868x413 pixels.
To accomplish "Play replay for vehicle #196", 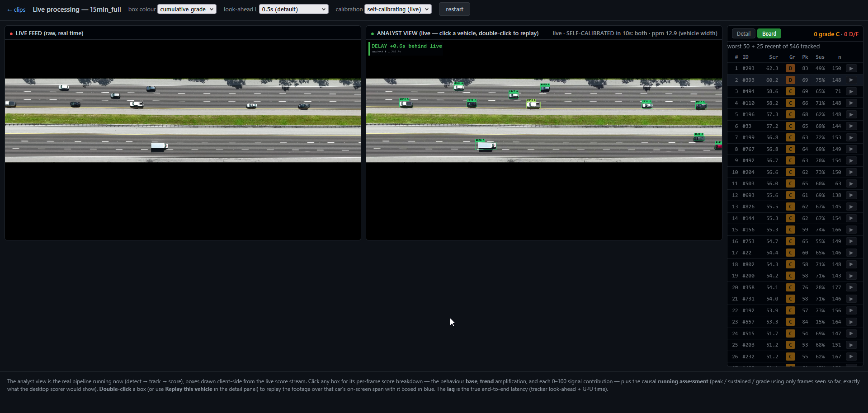I will point(851,114).
